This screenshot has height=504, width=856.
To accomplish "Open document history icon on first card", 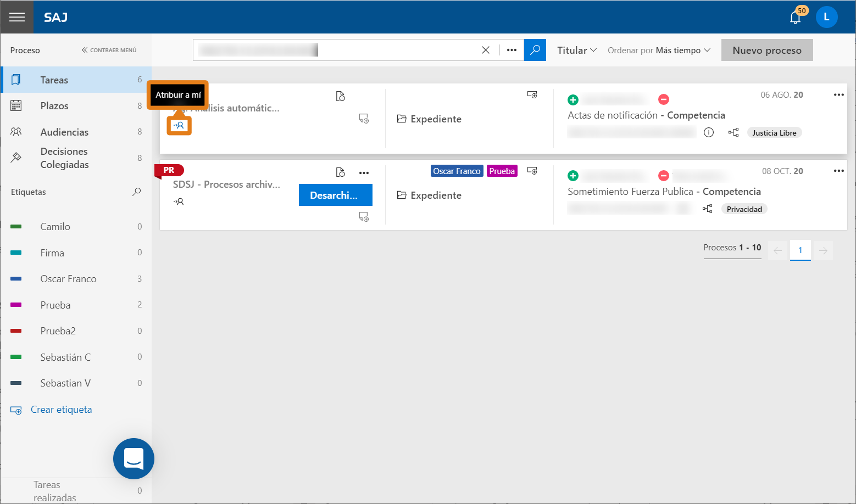I will [341, 96].
